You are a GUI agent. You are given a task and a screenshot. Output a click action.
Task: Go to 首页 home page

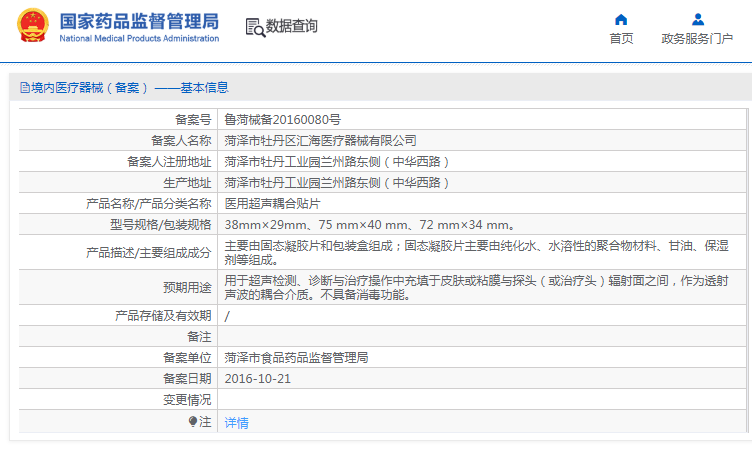coord(621,38)
